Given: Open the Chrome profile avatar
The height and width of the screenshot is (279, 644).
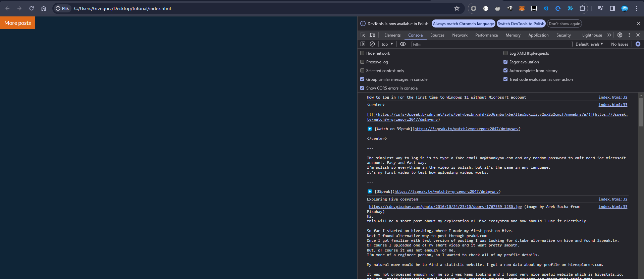Looking at the screenshot, I should point(625,8).
